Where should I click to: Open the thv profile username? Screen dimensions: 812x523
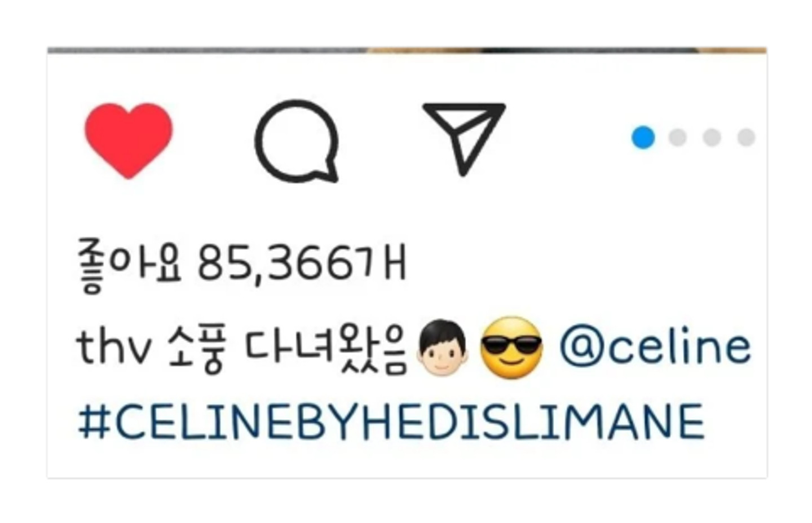click(114, 346)
